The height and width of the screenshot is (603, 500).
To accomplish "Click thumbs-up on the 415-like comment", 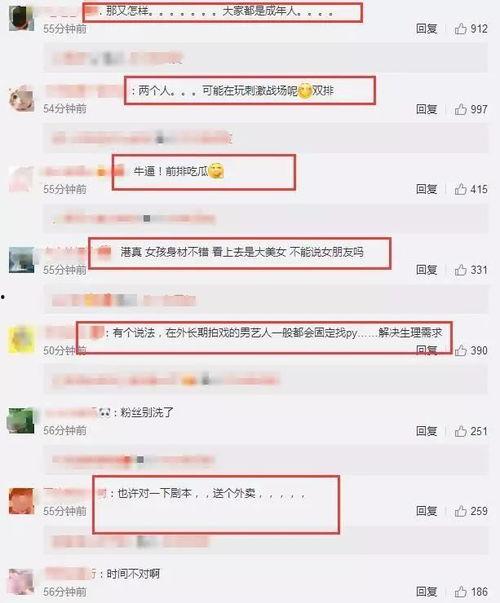I will tap(460, 189).
